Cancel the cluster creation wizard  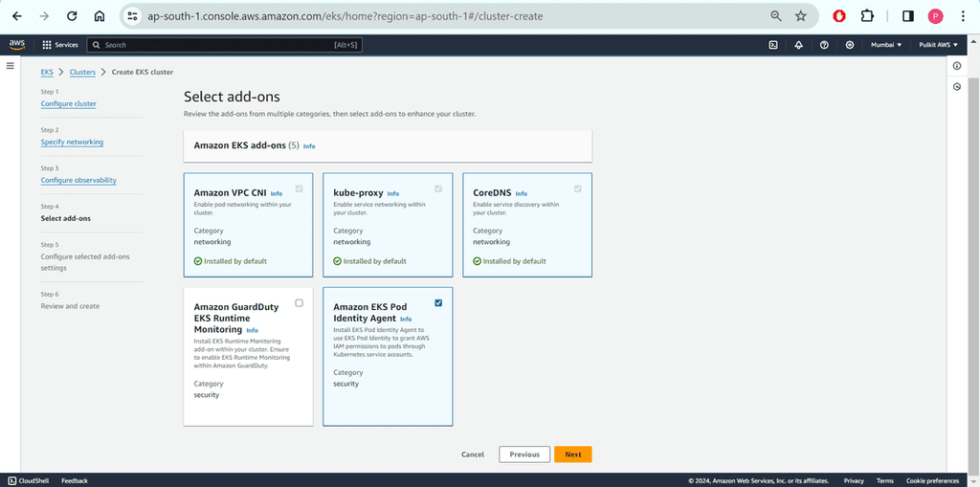473,454
